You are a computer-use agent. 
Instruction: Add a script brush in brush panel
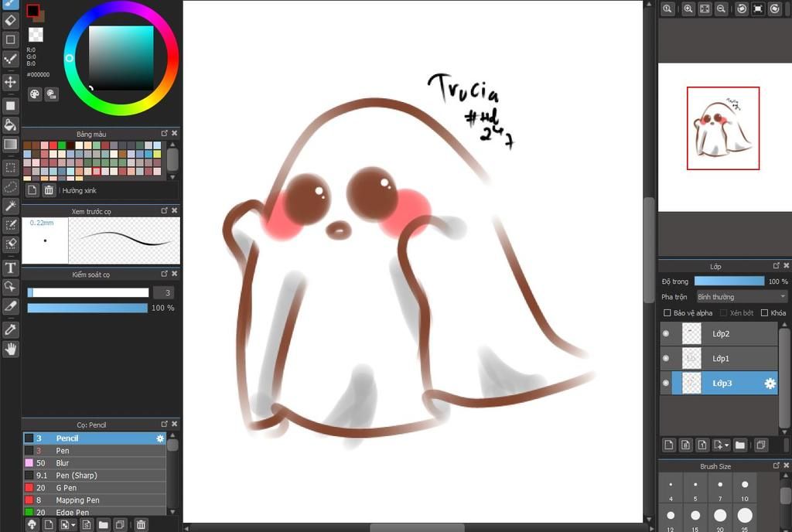click(87, 525)
